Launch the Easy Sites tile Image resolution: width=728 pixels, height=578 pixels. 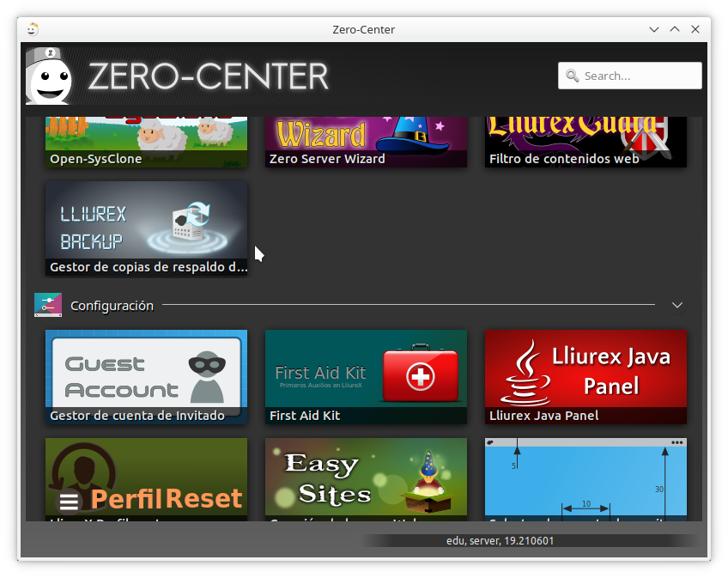point(366,479)
